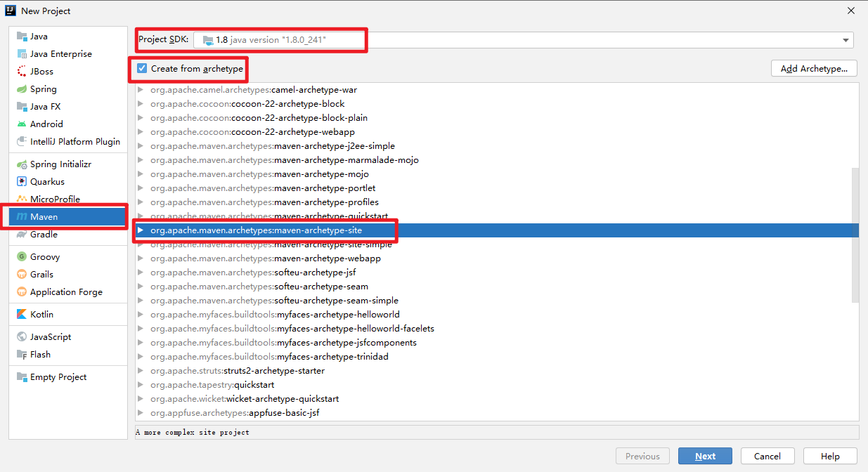Click the disabled Previous button
Image resolution: width=868 pixels, height=472 pixels.
(x=642, y=457)
